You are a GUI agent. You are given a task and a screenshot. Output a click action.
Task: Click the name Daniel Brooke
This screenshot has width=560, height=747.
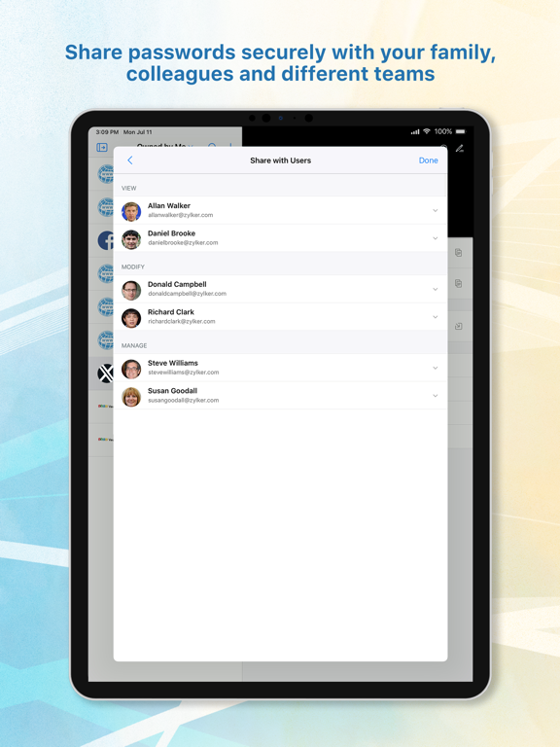point(171,233)
